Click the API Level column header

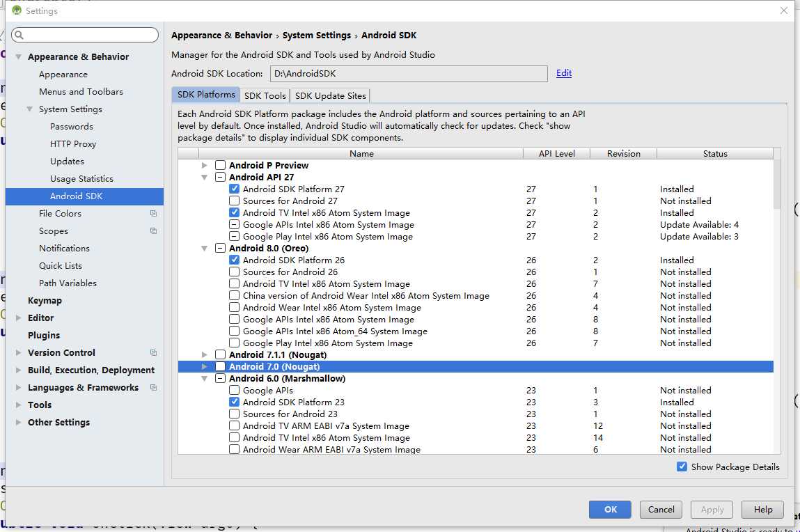tap(556, 153)
